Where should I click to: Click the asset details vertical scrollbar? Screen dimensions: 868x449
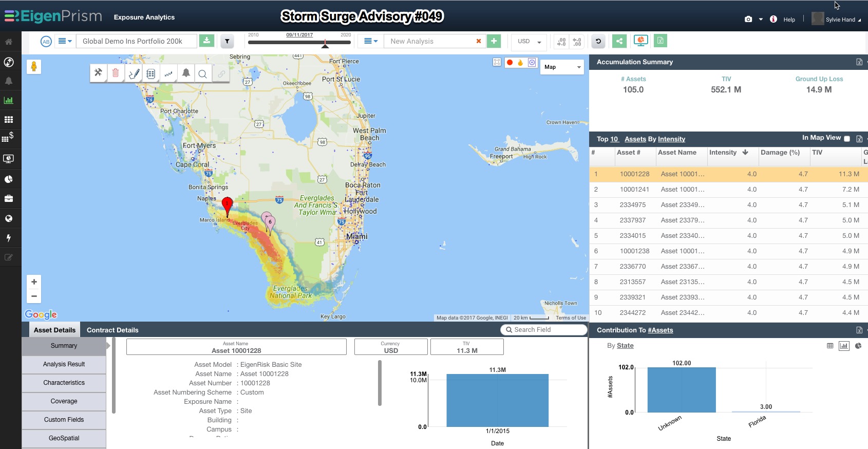coord(380,383)
